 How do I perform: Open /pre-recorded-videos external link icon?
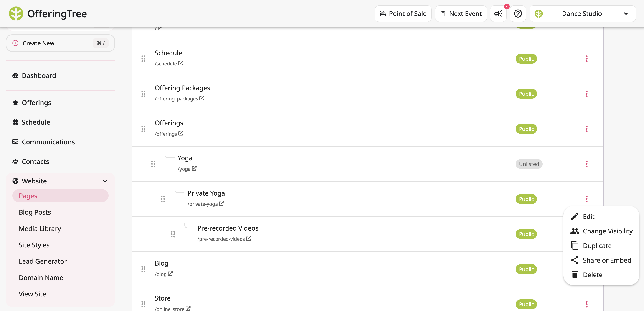[x=248, y=238]
